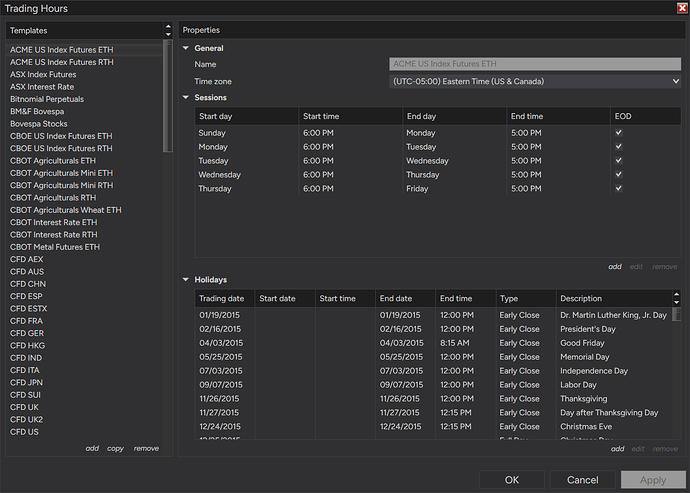The height and width of the screenshot is (493, 690).
Task: Click the EOD column header
Action: tap(646, 116)
